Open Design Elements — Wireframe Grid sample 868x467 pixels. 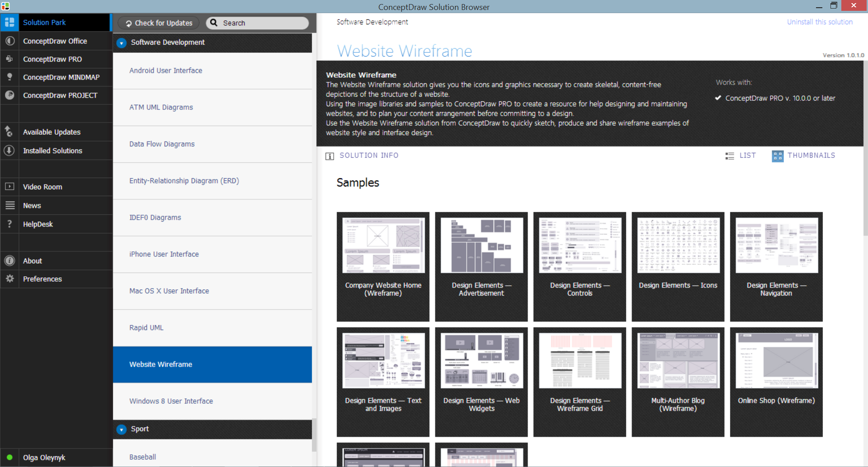point(580,382)
